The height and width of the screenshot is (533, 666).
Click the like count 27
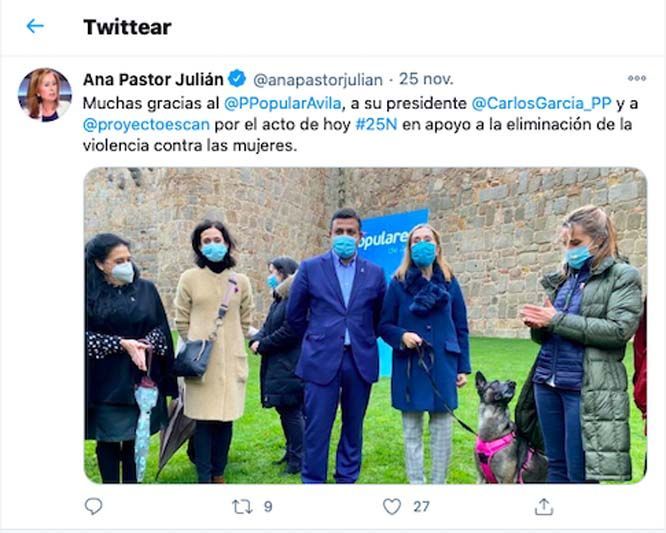421,507
